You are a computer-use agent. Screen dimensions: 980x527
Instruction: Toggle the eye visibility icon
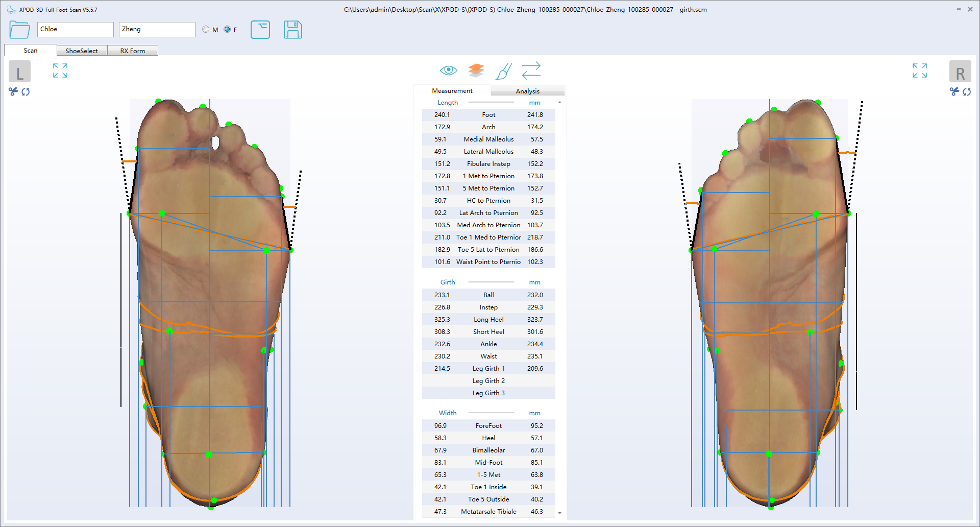(448, 70)
